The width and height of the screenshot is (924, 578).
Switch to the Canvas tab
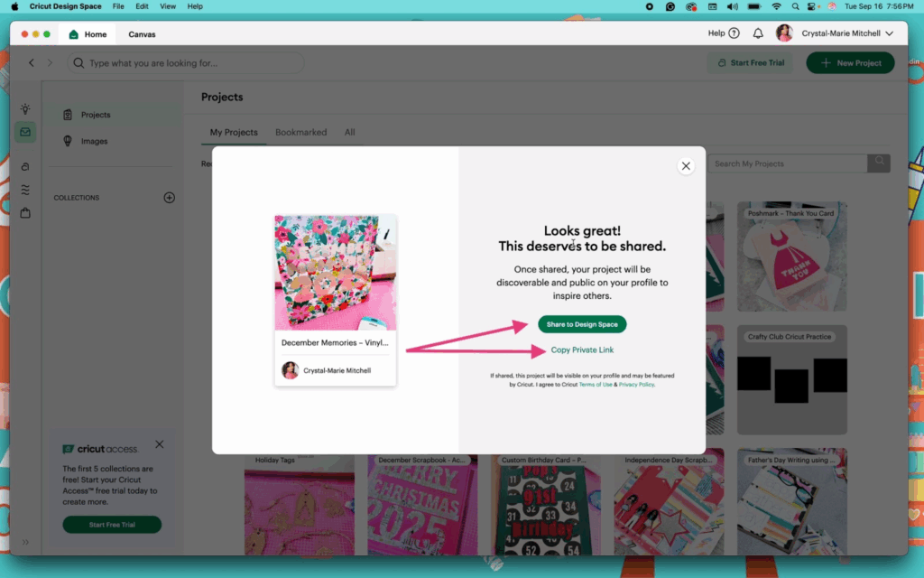[x=142, y=34]
